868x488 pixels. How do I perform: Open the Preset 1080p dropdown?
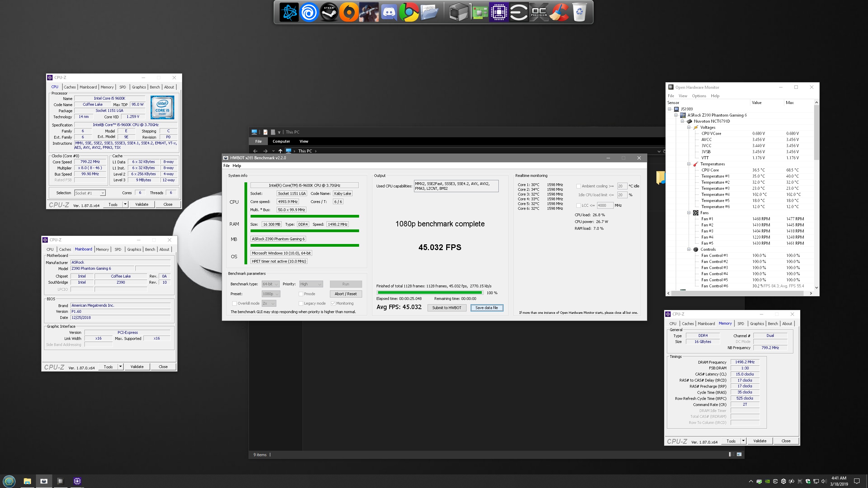click(271, 294)
